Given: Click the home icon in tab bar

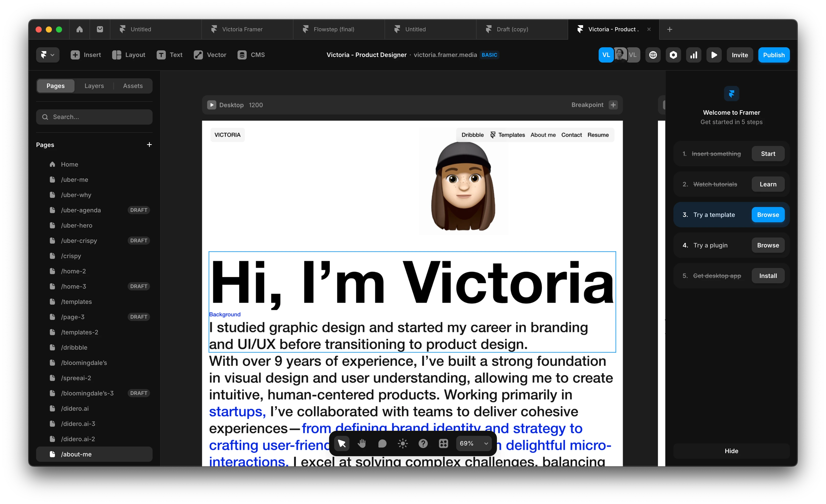Looking at the screenshot, I should click(x=79, y=29).
